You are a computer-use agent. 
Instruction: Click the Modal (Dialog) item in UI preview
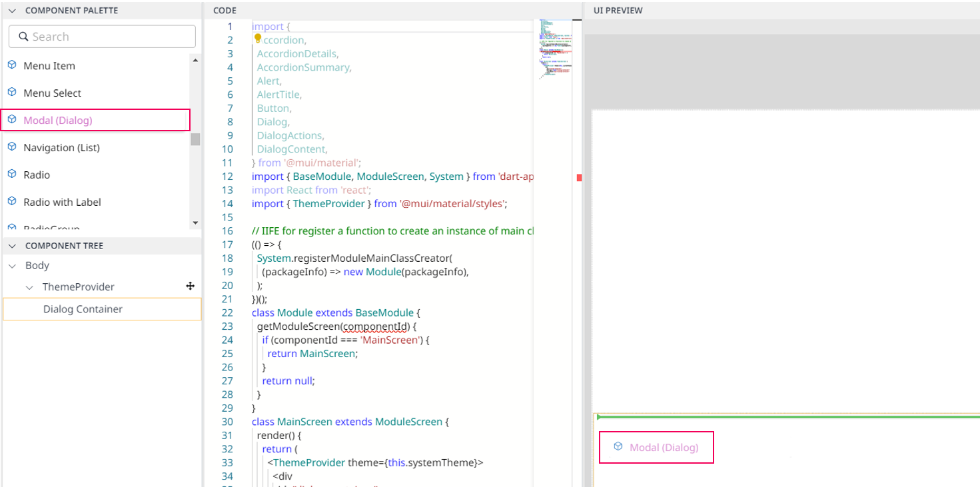656,447
